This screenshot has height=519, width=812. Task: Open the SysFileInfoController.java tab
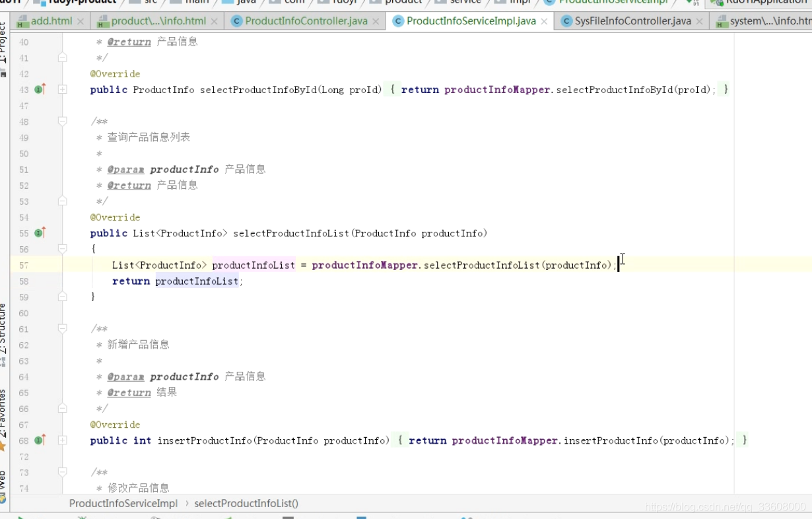[632, 21]
